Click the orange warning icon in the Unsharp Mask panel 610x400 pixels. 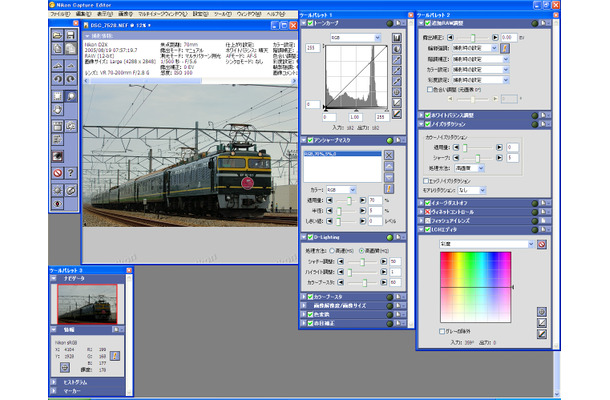(x=389, y=189)
